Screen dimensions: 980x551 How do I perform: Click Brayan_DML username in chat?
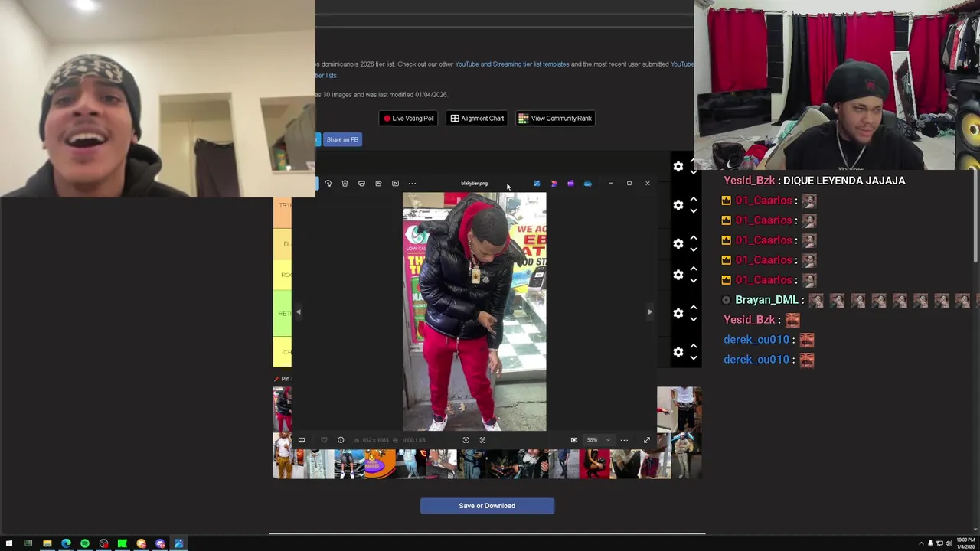tap(766, 300)
